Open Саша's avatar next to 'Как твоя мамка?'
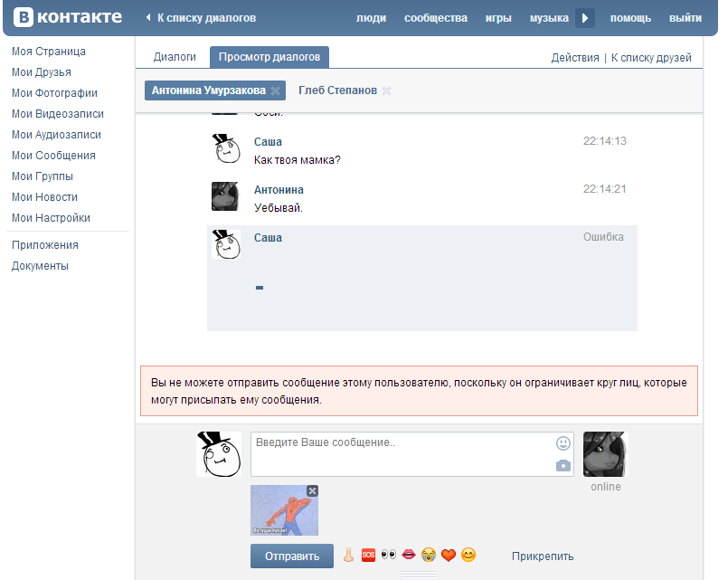The image size is (728, 580). tap(226, 148)
